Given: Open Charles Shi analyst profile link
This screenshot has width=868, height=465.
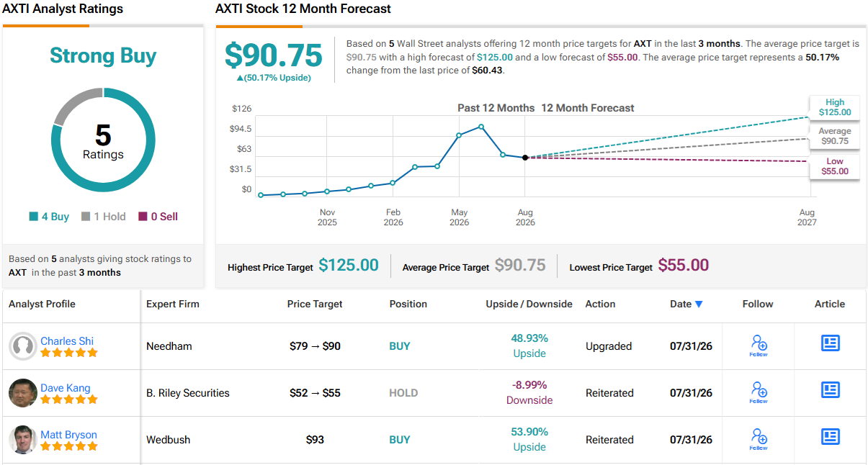Looking at the screenshot, I should (67, 341).
